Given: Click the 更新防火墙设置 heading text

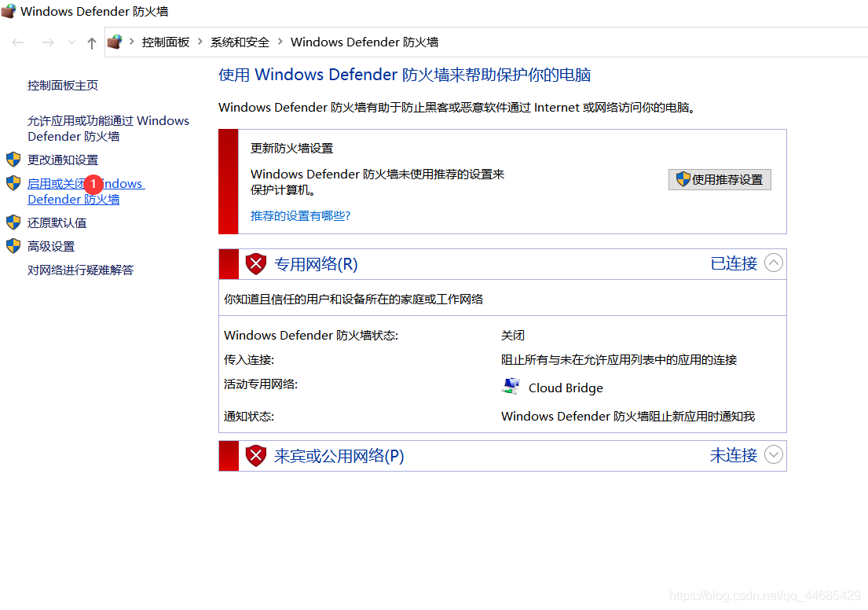Looking at the screenshot, I should click(291, 149).
